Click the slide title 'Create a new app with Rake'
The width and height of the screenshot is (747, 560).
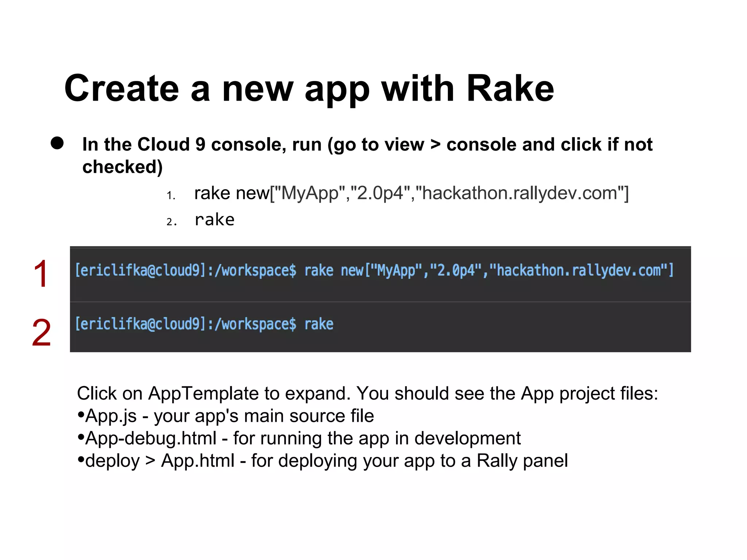(x=309, y=89)
